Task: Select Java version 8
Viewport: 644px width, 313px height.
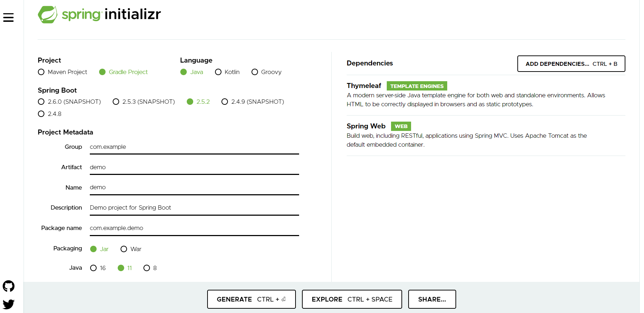Action: pos(150,268)
